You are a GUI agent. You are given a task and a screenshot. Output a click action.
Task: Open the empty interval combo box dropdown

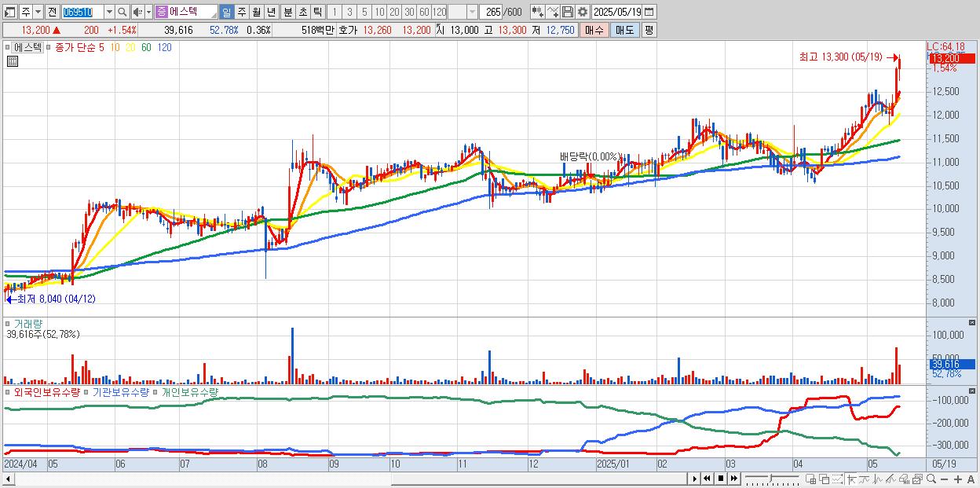pos(472,12)
